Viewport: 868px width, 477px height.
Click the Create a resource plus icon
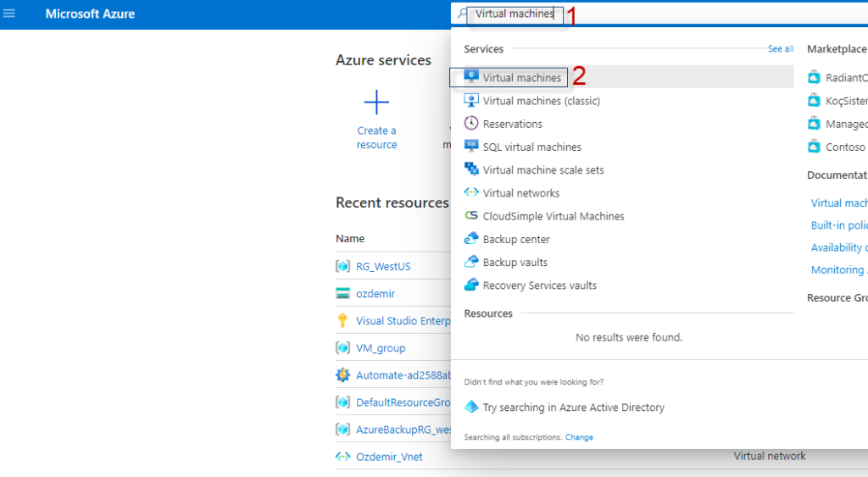click(x=376, y=103)
